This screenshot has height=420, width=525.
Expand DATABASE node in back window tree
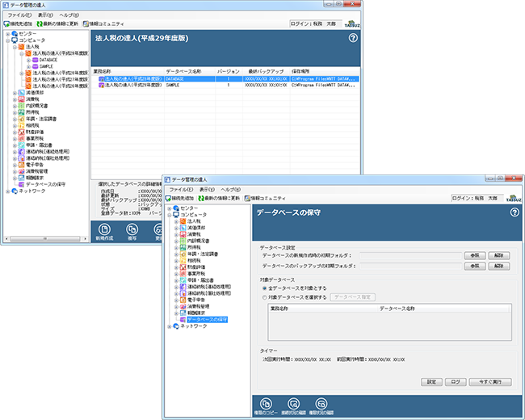28,60
